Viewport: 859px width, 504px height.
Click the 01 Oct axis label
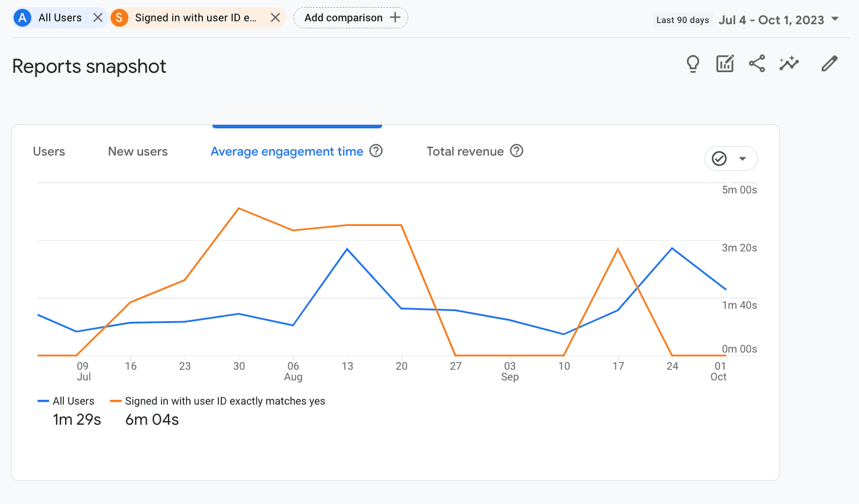tap(719, 371)
